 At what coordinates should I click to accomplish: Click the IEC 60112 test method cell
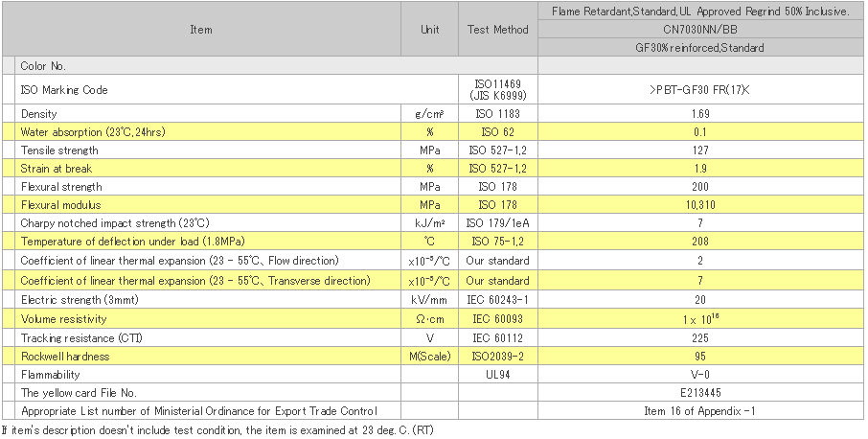[x=497, y=337]
